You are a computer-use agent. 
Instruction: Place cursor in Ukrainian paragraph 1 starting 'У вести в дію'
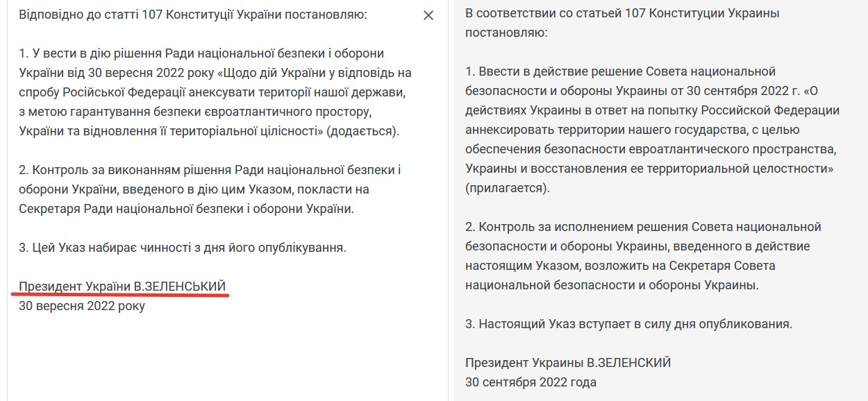click(216, 92)
